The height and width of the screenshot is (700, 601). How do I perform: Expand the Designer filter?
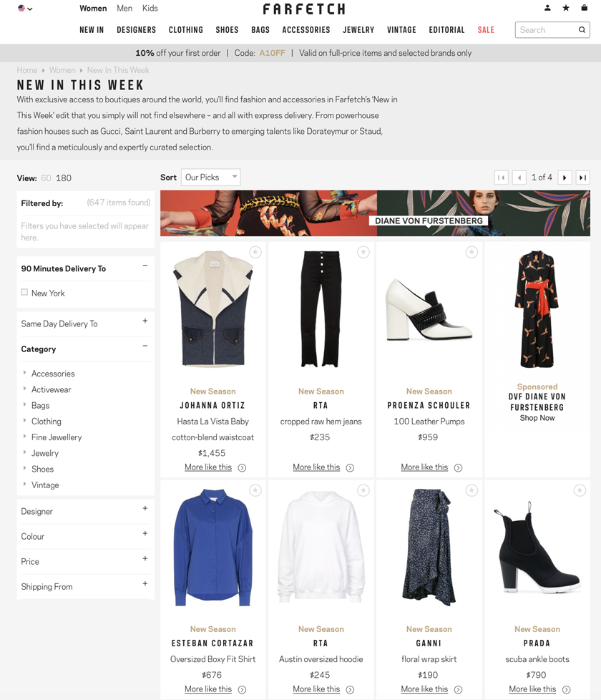84,511
